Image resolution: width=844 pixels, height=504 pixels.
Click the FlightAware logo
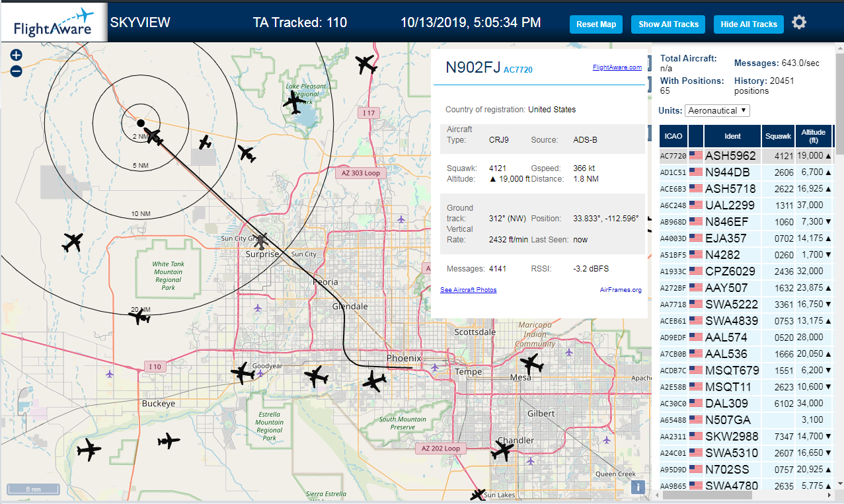point(53,22)
